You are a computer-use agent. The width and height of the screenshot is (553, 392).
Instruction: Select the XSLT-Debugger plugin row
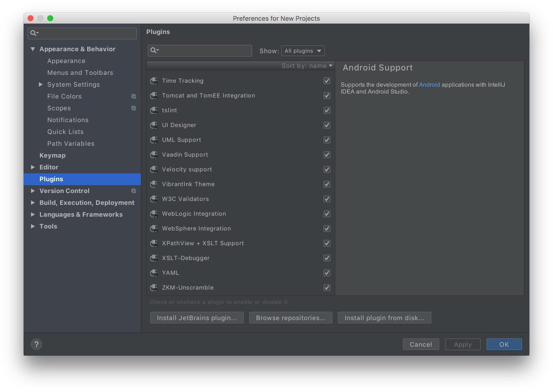[x=240, y=258]
